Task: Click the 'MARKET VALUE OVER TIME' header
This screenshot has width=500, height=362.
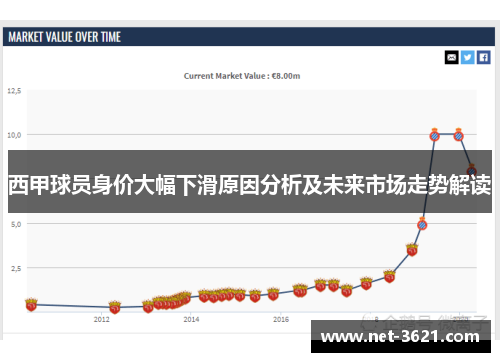Action: pos(65,37)
